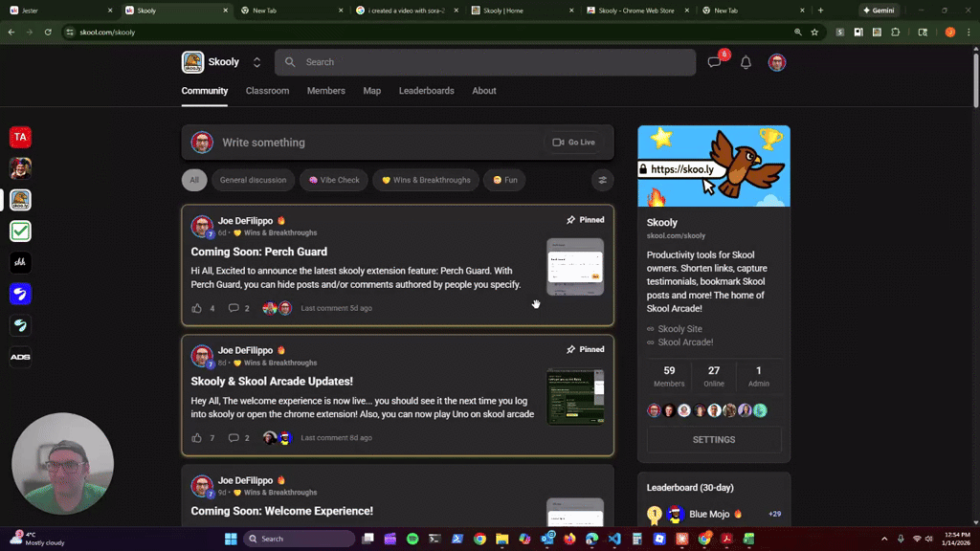Viewport: 980px width, 551px height.
Task: Click the Coming Soon: Perch Guard post thumbnail
Action: click(574, 266)
